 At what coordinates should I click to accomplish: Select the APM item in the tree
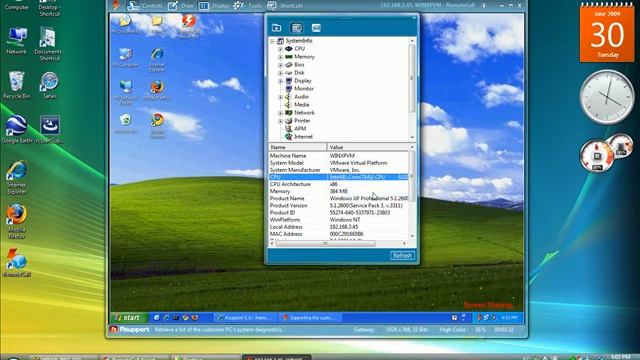[x=300, y=129]
